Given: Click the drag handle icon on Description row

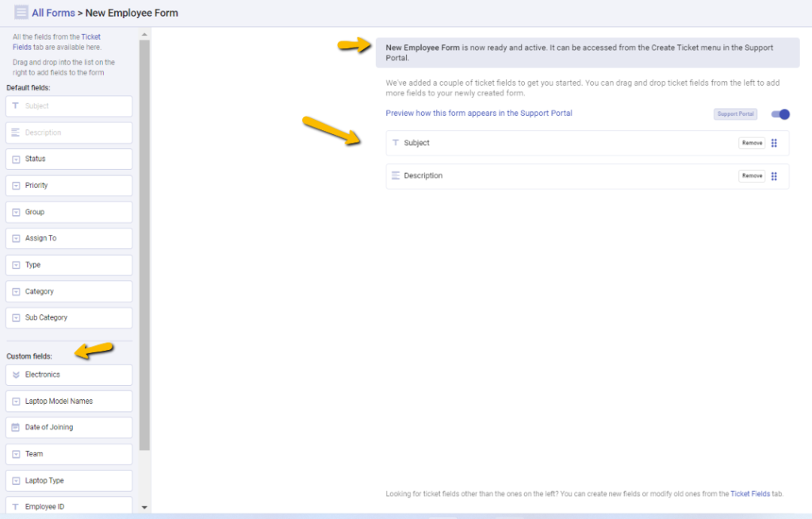Looking at the screenshot, I should coord(775,175).
